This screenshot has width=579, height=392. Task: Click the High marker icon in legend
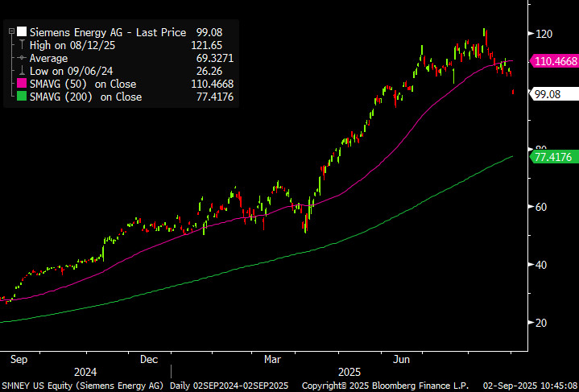tap(22, 45)
